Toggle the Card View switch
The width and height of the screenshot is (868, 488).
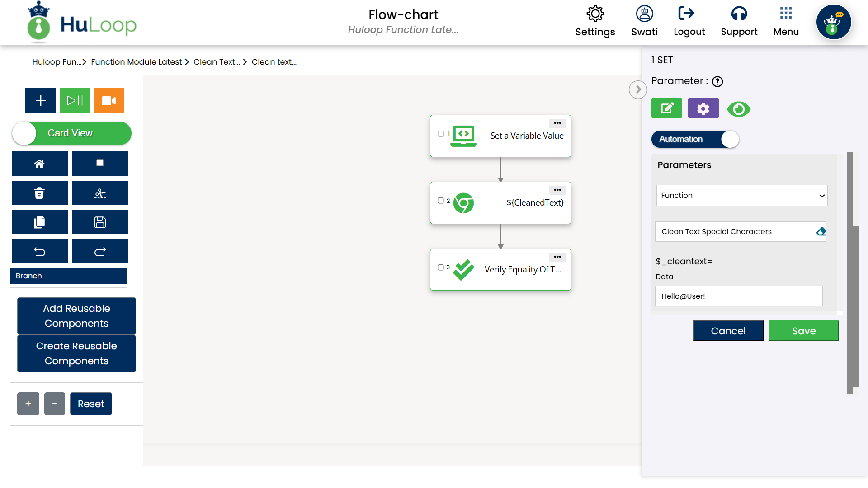pyautogui.click(x=71, y=133)
